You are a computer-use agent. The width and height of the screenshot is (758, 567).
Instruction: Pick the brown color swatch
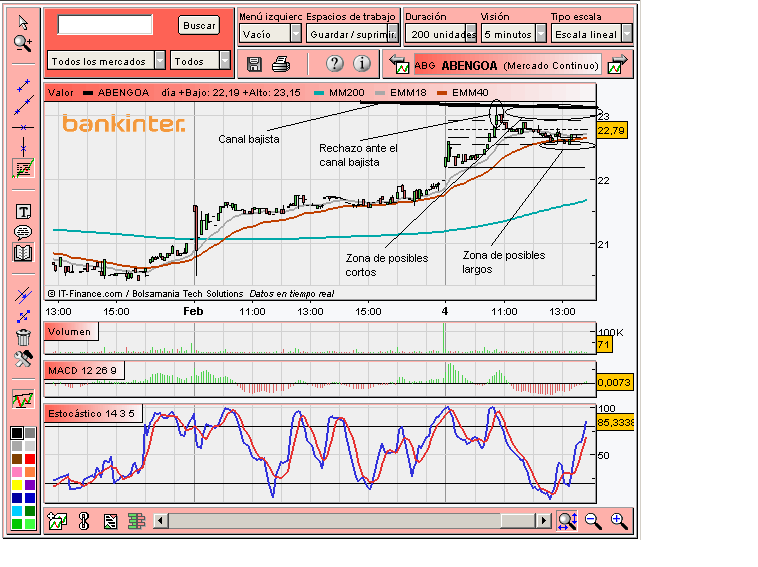[17, 458]
